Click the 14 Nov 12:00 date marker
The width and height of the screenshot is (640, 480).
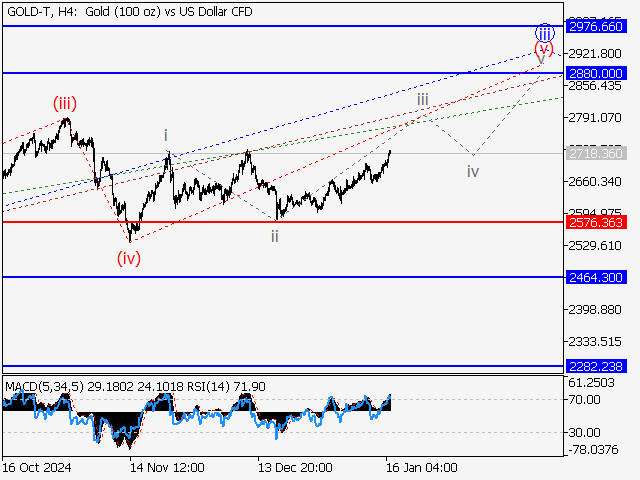point(167,467)
